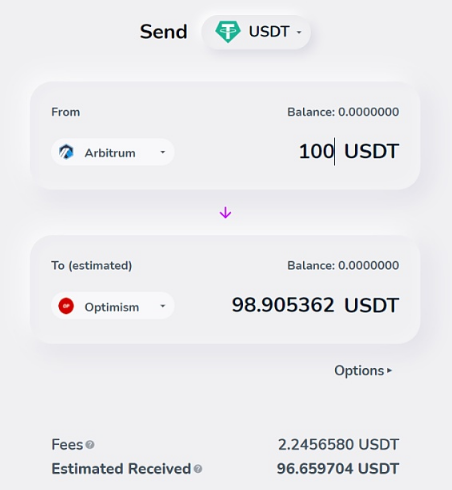The height and width of the screenshot is (490, 452).
Task: Click the green Tether USDT logo icon
Action: (x=228, y=32)
